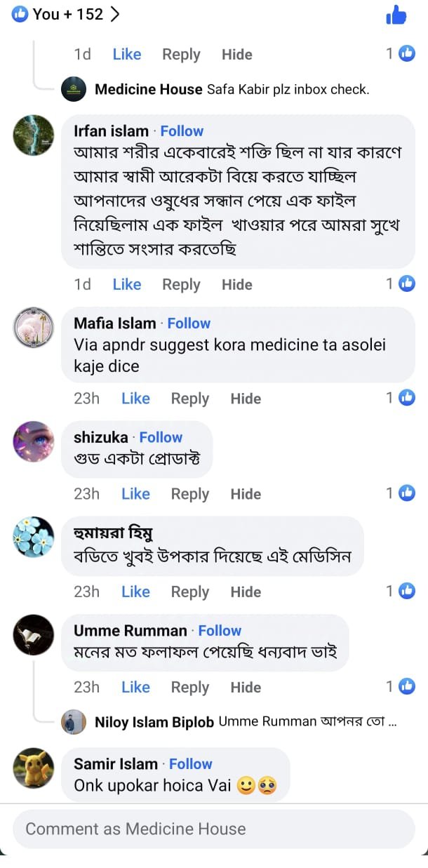Hide Umme Rumman's comment
The height and width of the screenshot is (868, 428).
[x=246, y=688]
